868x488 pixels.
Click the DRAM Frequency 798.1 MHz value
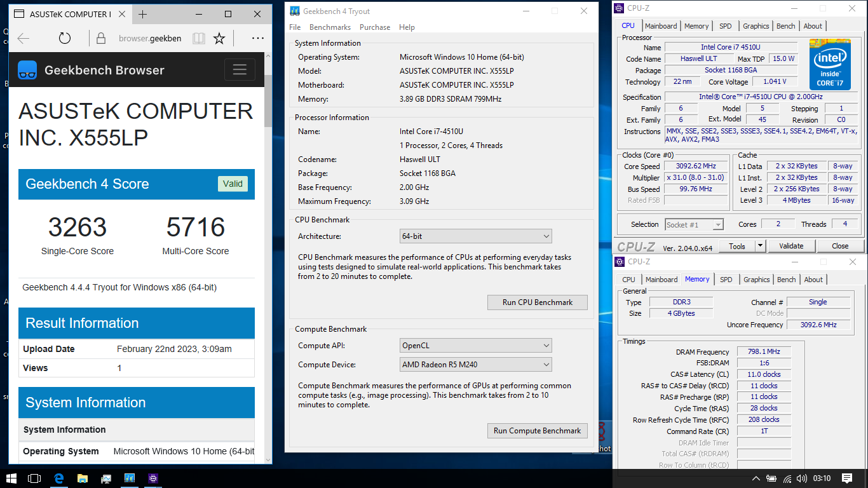point(764,351)
